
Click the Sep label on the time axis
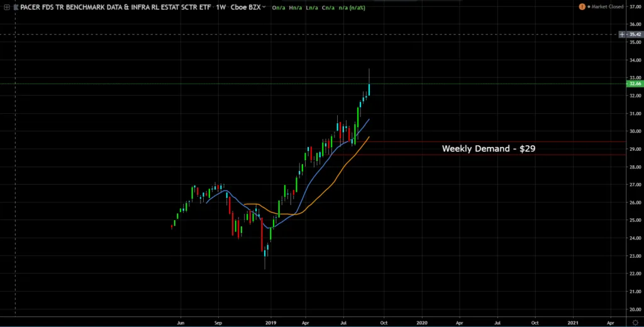pos(218,323)
